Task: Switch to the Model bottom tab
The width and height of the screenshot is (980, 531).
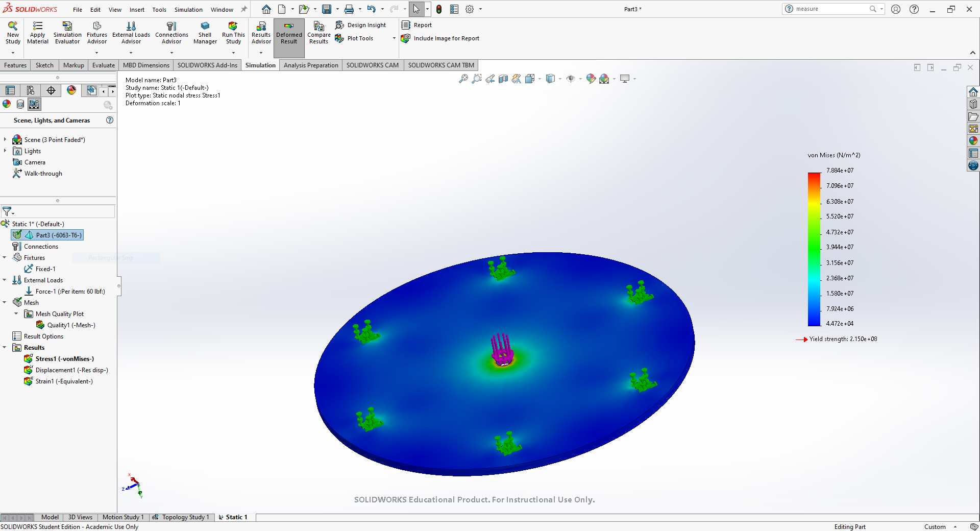Action: [x=50, y=517]
